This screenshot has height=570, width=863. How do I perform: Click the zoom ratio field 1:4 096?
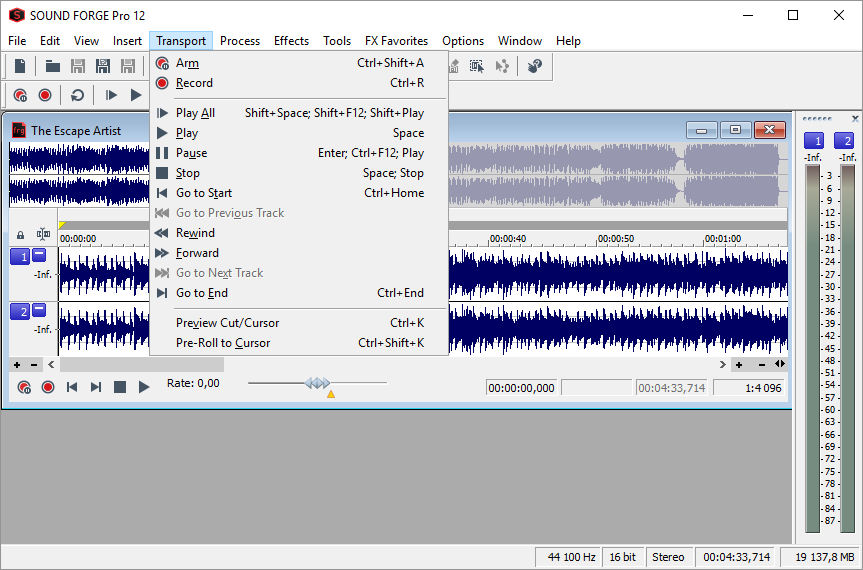(x=749, y=388)
